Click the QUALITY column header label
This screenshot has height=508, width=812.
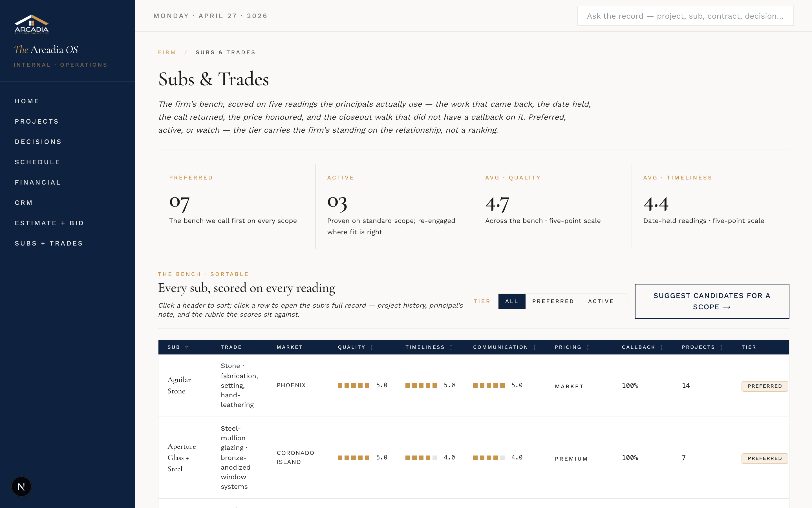point(351,347)
